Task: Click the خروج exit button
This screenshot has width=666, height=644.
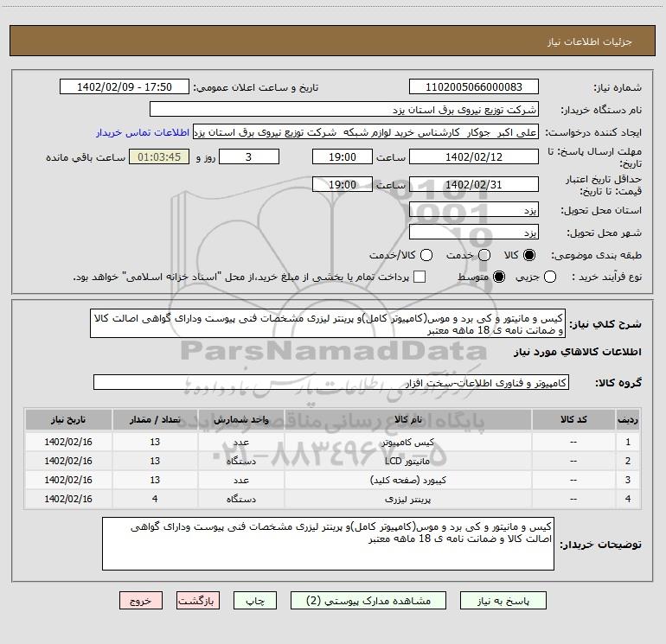Action: (x=141, y=601)
